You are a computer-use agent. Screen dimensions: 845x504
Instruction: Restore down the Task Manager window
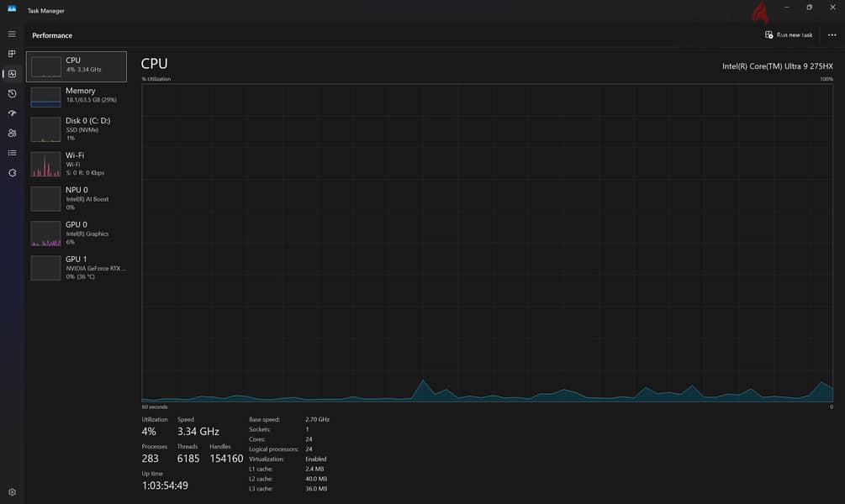pyautogui.click(x=810, y=8)
